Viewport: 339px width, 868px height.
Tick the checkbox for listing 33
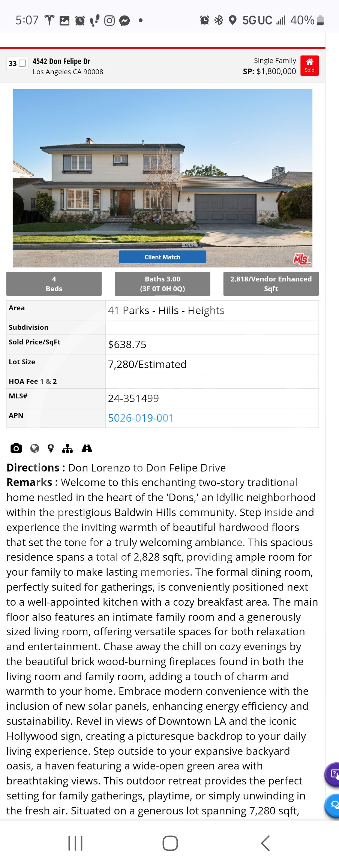(x=22, y=63)
